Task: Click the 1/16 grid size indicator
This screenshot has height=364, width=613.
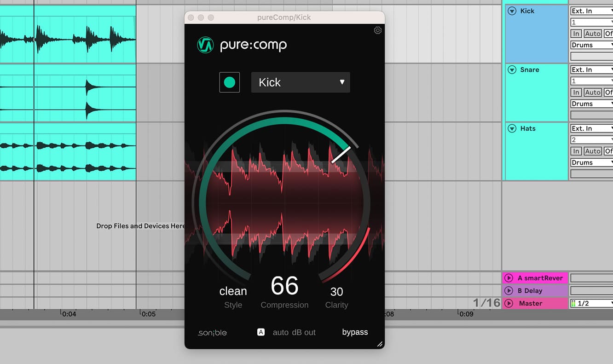Action: coord(486,303)
